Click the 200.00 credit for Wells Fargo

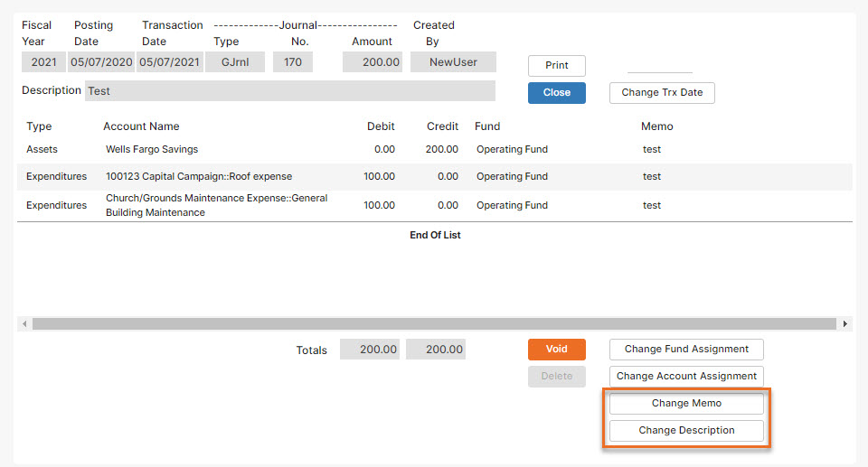coord(442,149)
